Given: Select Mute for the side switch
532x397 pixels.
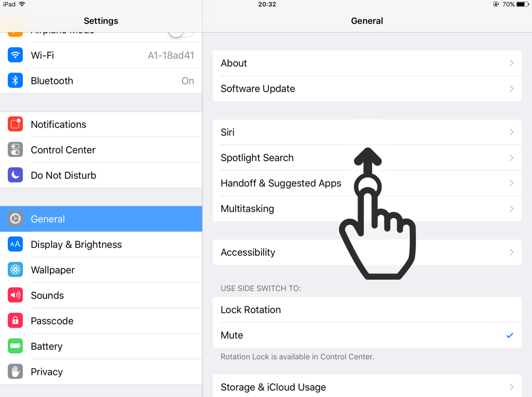Looking at the screenshot, I should pyautogui.click(x=367, y=335).
